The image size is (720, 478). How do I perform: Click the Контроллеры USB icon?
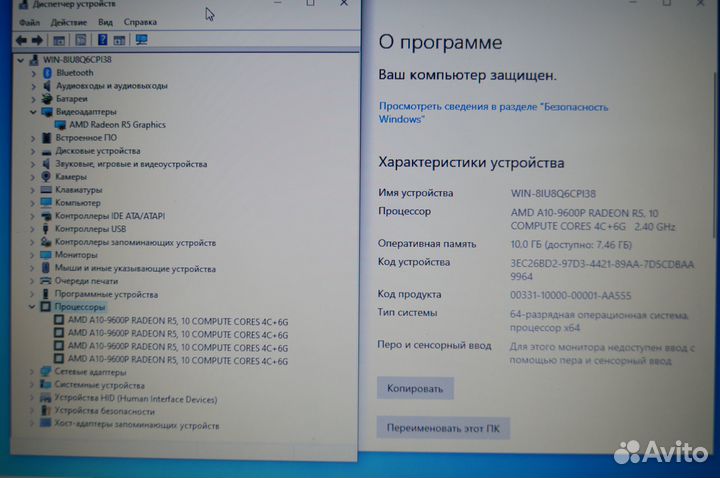pyautogui.click(x=45, y=229)
